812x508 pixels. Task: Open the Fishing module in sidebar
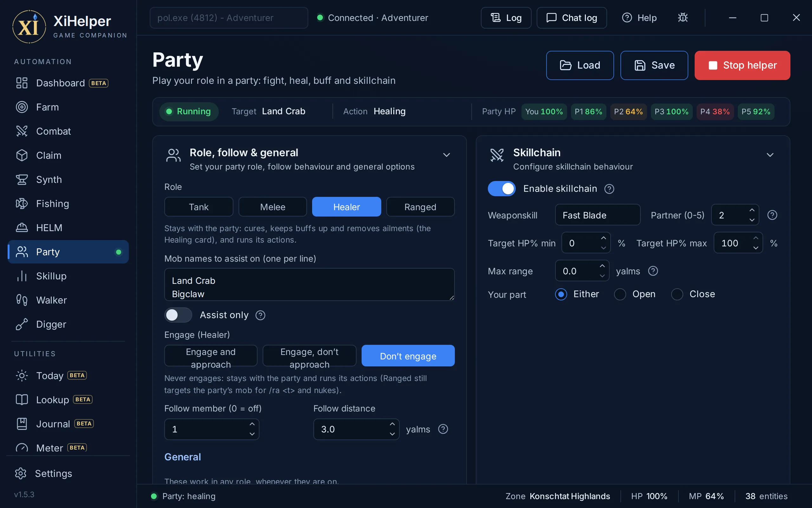(68, 204)
